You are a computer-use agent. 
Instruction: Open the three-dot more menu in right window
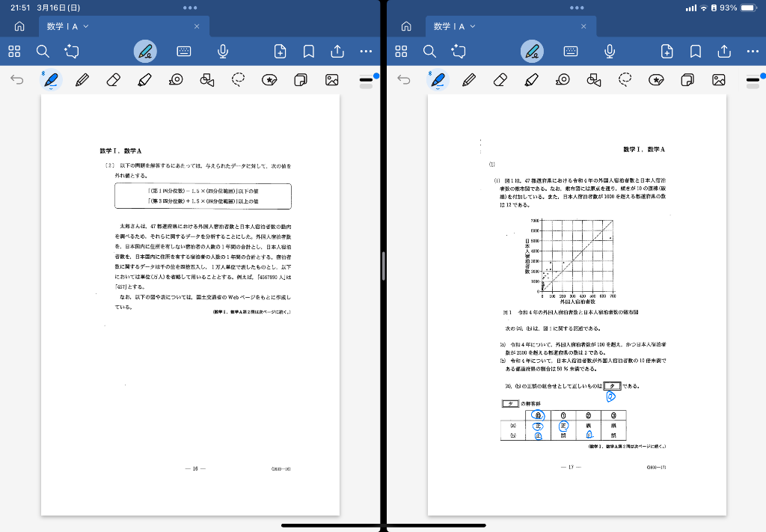753,52
